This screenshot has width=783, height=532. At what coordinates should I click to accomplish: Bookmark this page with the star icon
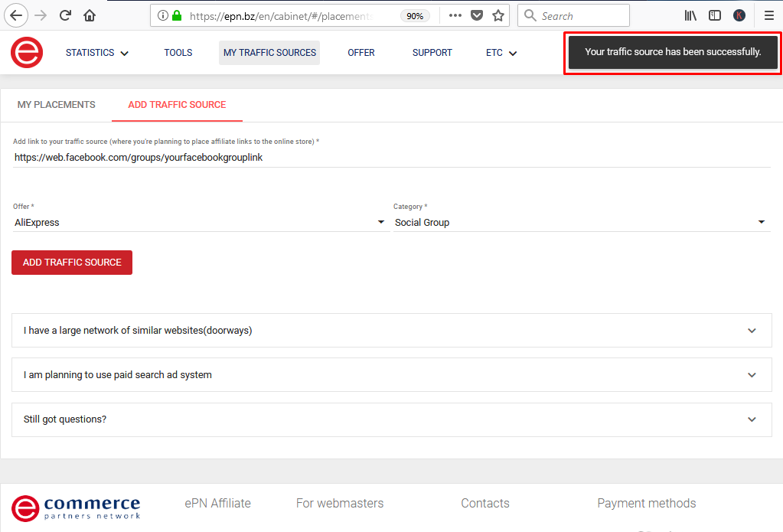pos(498,15)
